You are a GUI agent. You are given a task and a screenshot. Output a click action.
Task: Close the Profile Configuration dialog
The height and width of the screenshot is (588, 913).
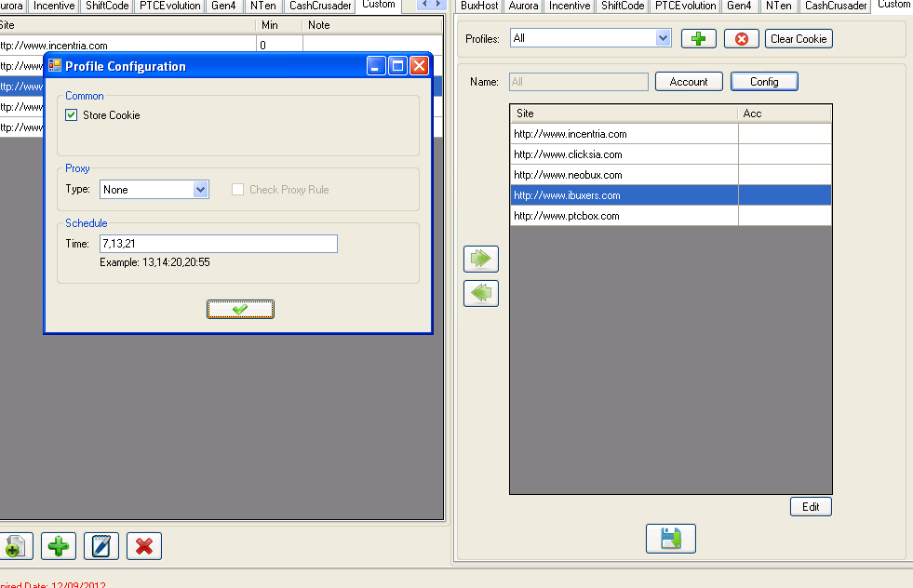[x=419, y=66]
